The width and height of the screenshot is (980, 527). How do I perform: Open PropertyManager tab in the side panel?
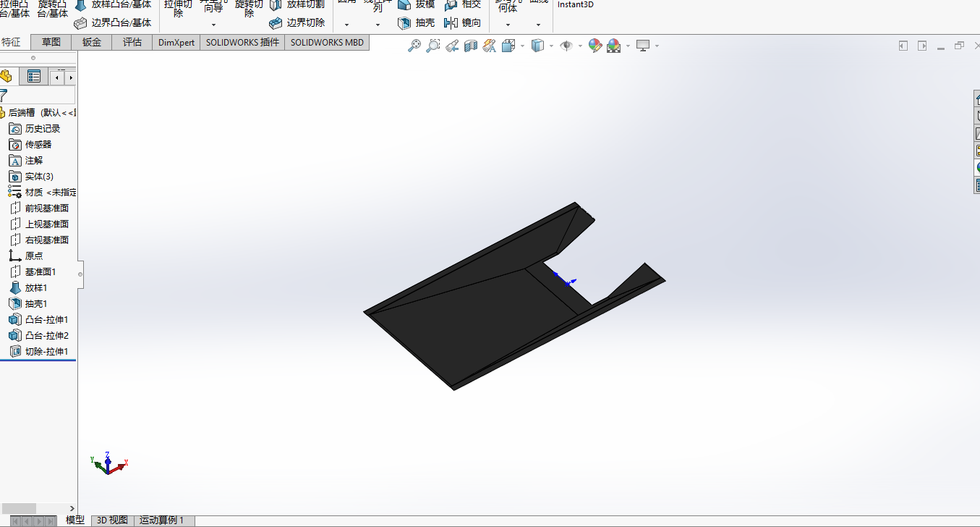[x=33, y=77]
